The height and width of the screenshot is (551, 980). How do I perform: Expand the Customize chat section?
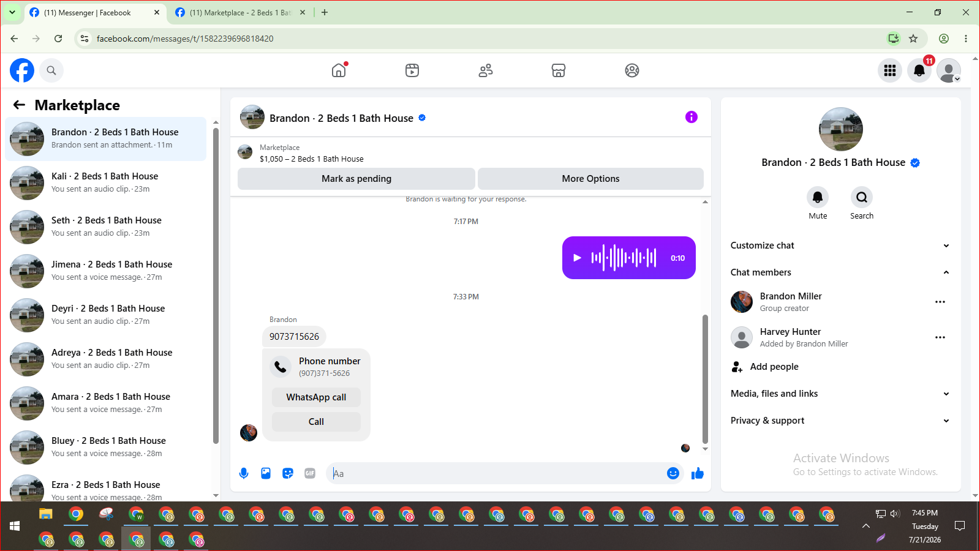[x=840, y=246]
